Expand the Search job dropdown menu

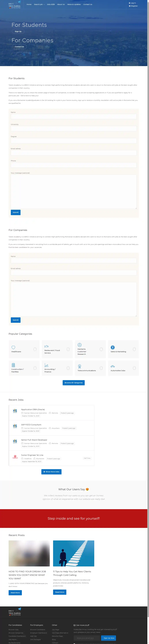39,5
